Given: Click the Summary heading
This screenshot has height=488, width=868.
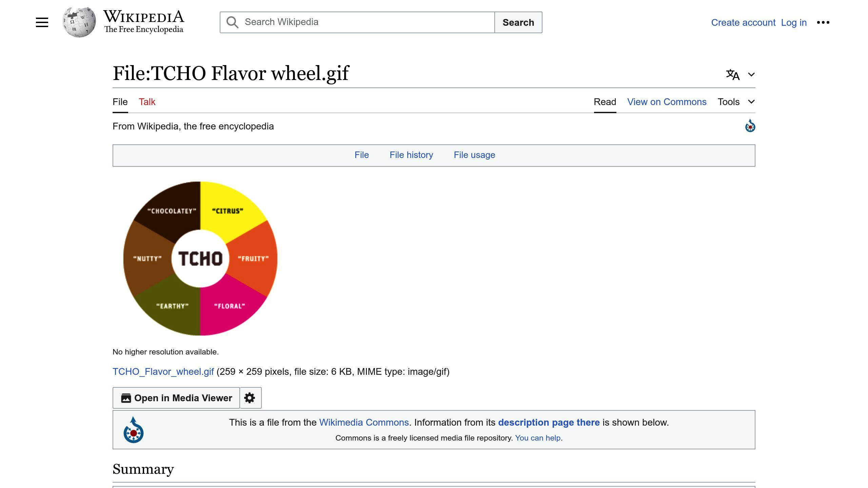Looking at the screenshot, I should [x=143, y=469].
